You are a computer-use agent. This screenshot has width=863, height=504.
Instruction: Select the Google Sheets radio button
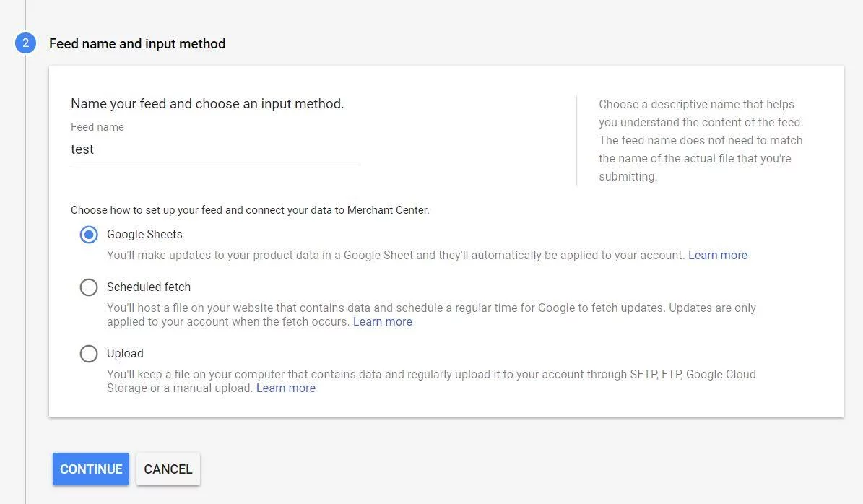[x=89, y=235]
